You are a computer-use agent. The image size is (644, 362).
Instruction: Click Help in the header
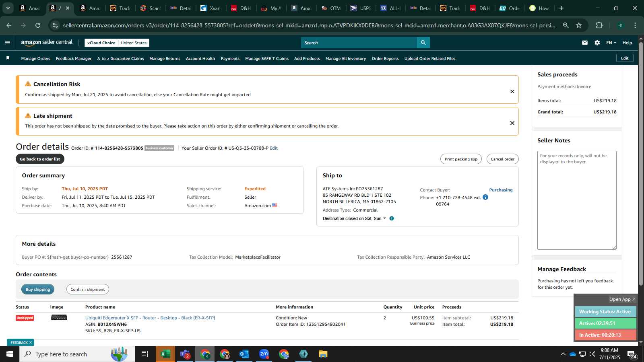pos(627,43)
